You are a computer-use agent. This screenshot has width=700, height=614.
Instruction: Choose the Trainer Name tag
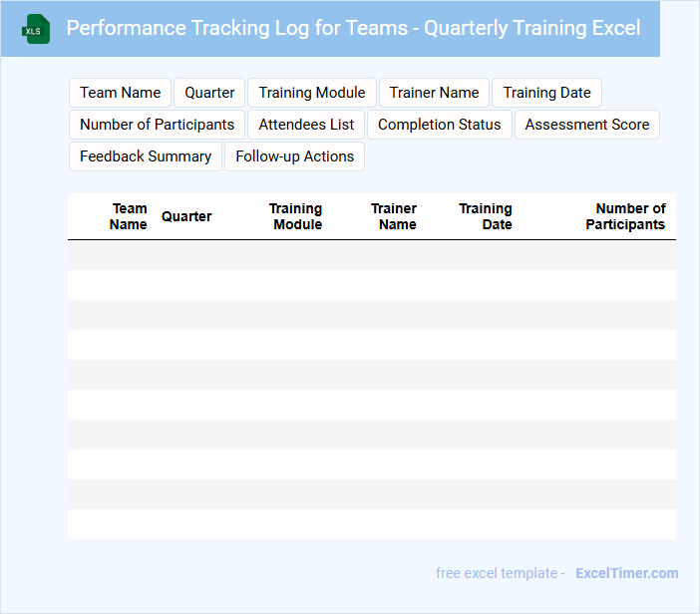tap(434, 93)
